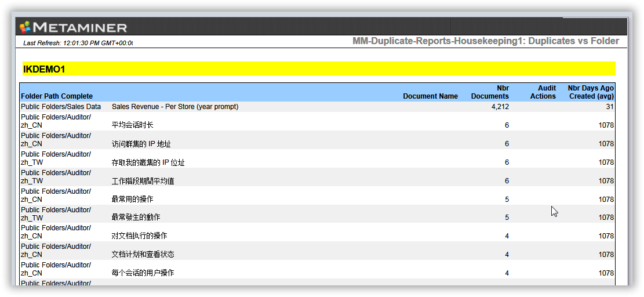Select the IKDEMO1 yellow section heading
Image resolution: width=644 pixels, height=297 pixels.
coord(319,69)
